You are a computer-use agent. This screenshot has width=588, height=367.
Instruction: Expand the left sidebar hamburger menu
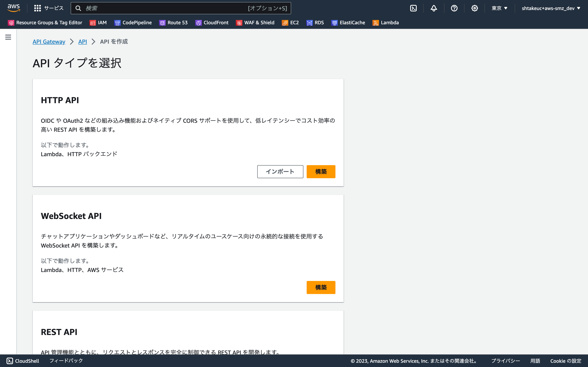click(x=8, y=37)
